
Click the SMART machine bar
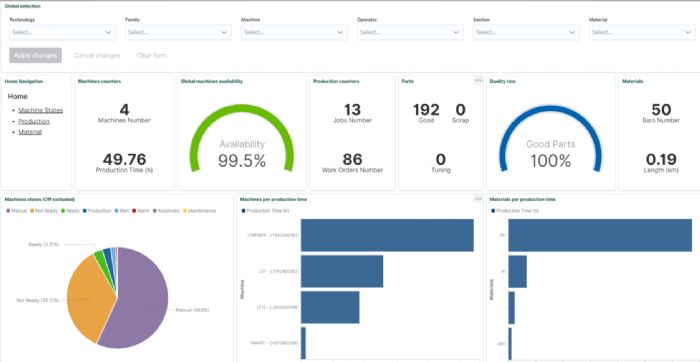coord(303,343)
